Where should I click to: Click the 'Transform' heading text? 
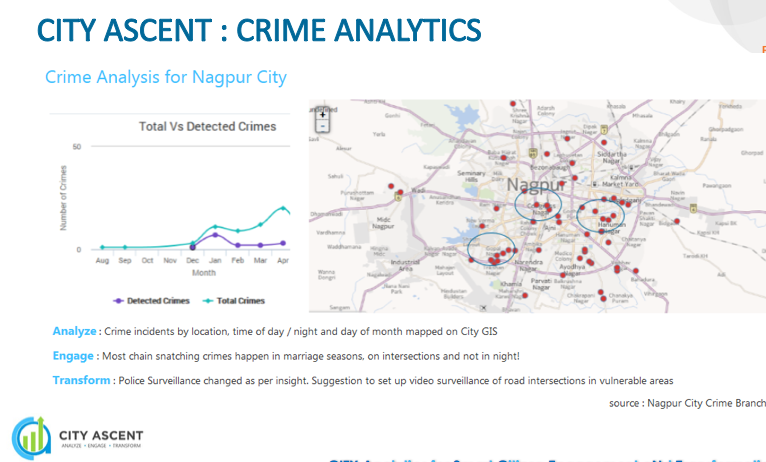[82, 380]
